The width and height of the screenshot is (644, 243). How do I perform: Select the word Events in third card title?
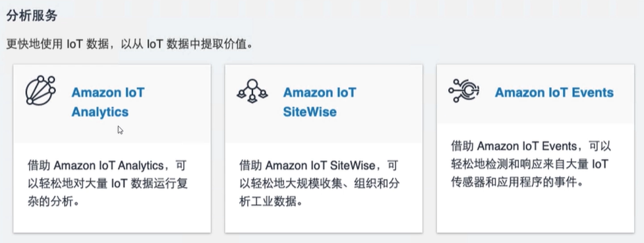pos(590,92)
